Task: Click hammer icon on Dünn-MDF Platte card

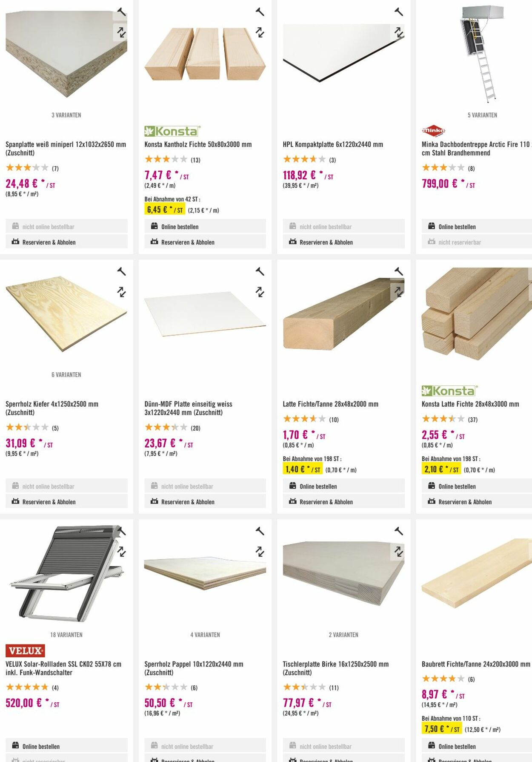Action: (260, 271)
